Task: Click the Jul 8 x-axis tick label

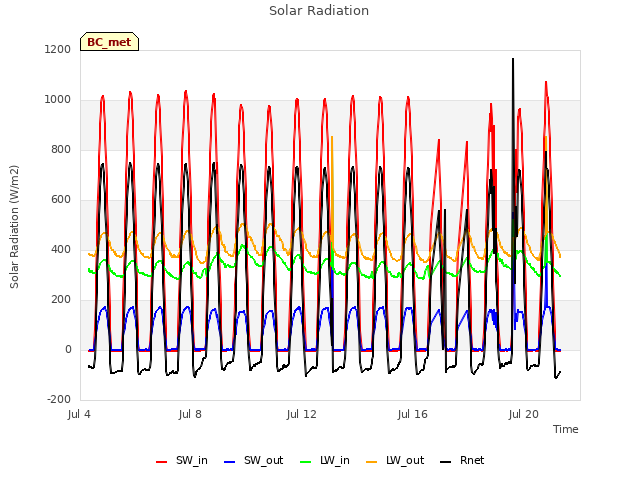Action: 190,414
